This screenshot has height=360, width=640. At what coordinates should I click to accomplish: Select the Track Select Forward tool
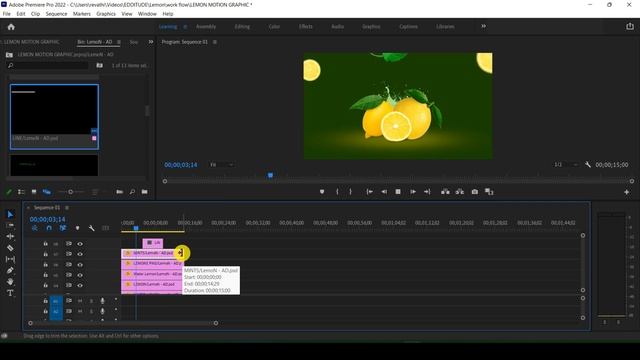tap(10, 225)
